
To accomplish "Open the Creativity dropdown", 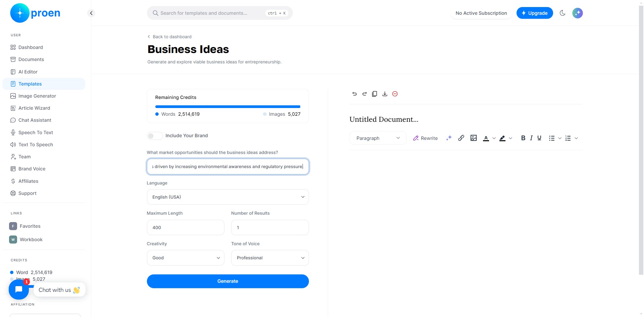I will click(185, 258).
